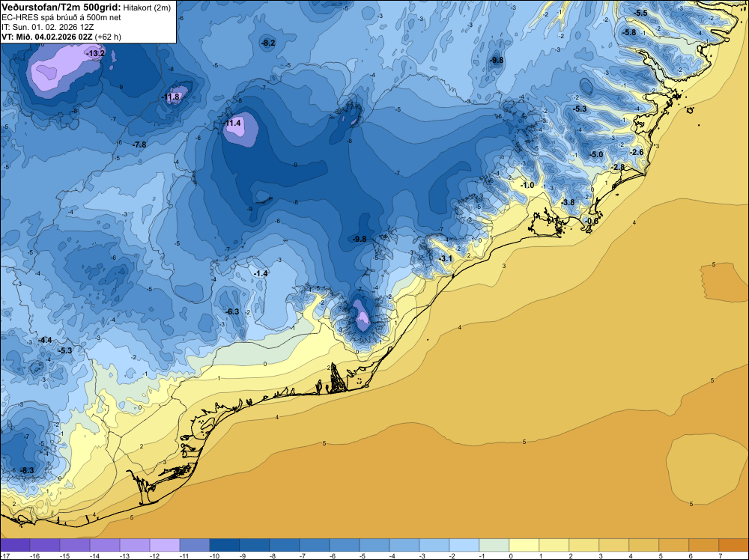Click the -2.8 temperature label
The width and height of the screenshot is (749, 560).
(x=618, y=167)
